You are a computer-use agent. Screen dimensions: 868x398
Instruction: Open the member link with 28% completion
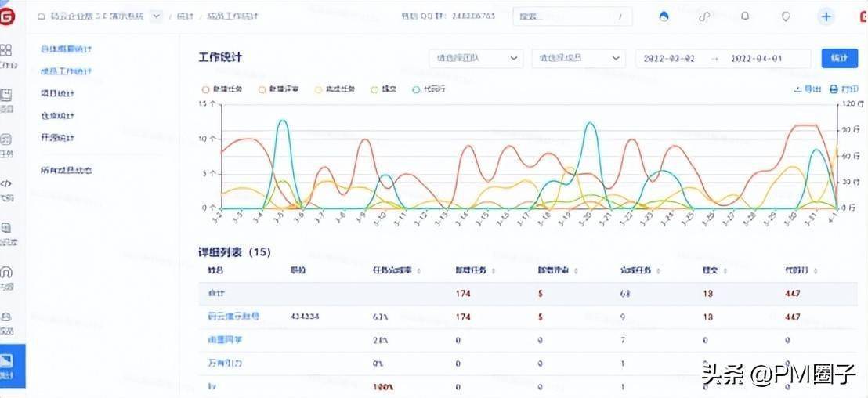pyautogui.click(x=225, y=339)
